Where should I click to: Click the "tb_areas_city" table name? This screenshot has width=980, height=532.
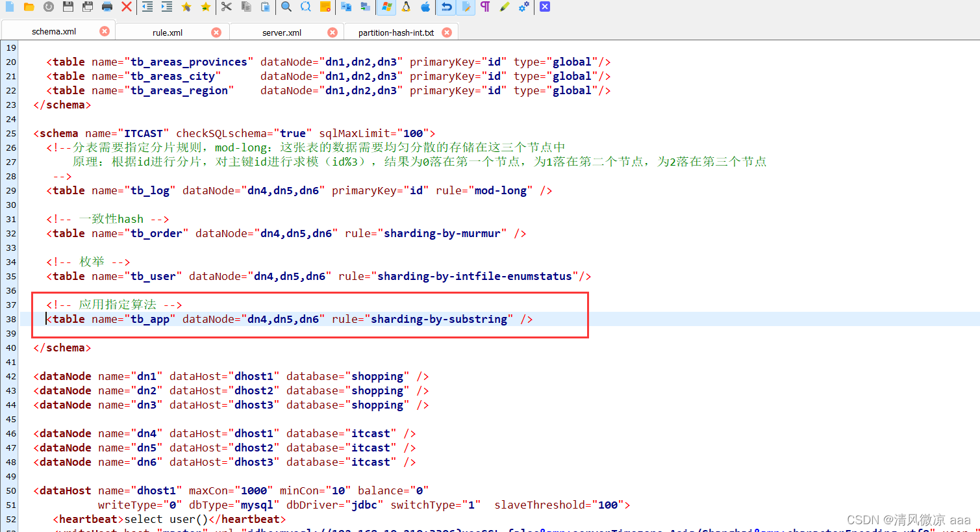(x=173, y=76)
